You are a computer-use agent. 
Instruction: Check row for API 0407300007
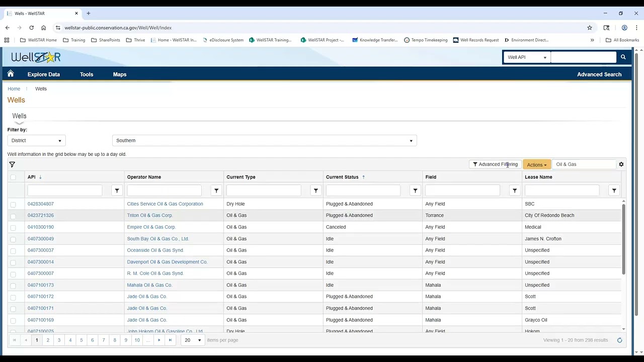point(13,274)
